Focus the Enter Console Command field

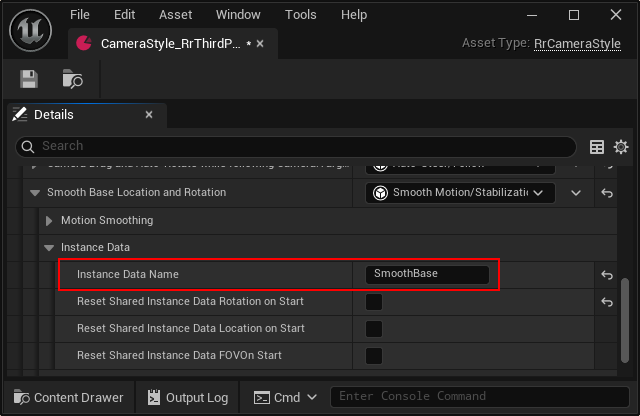tap(479, 397)
